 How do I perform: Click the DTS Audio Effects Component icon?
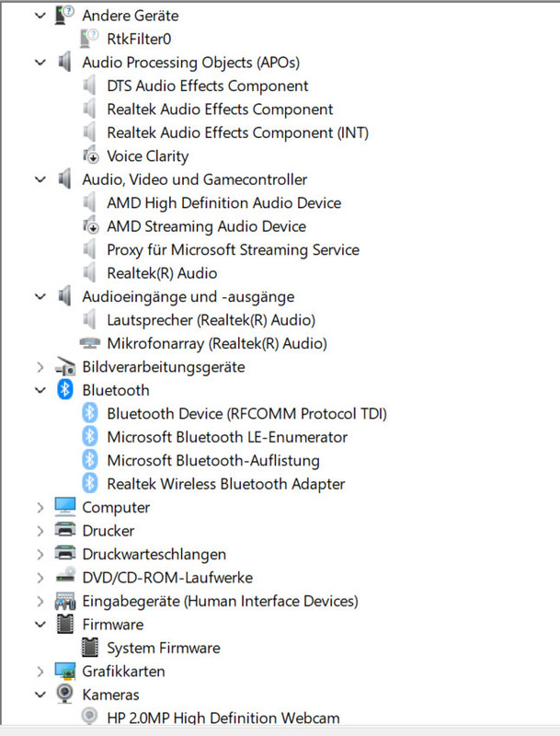click(x=89, y=86)
